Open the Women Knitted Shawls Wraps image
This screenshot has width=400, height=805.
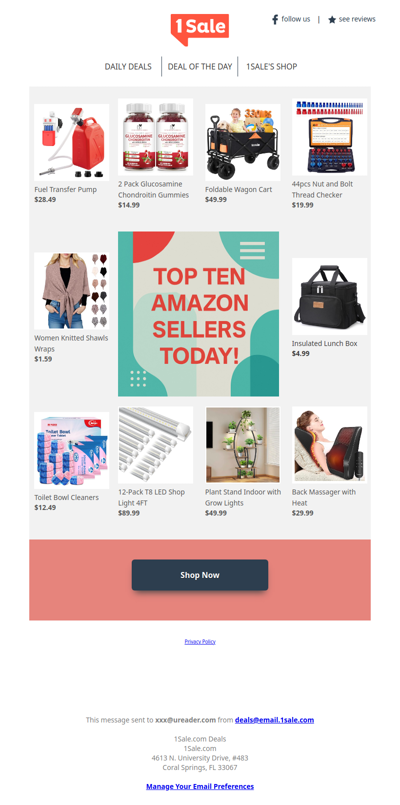(x=71, y=291)
